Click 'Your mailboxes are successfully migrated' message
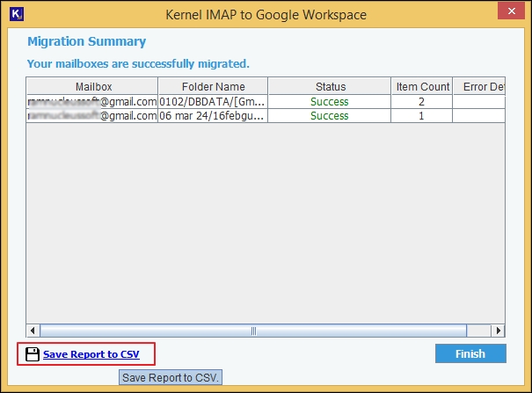The height and width of the screenshot is (393, 532). 138,64
